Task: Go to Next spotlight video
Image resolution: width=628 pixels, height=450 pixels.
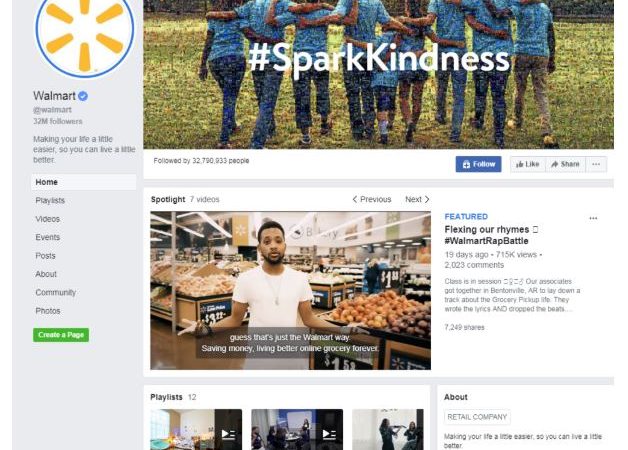Action: (417, 199)
